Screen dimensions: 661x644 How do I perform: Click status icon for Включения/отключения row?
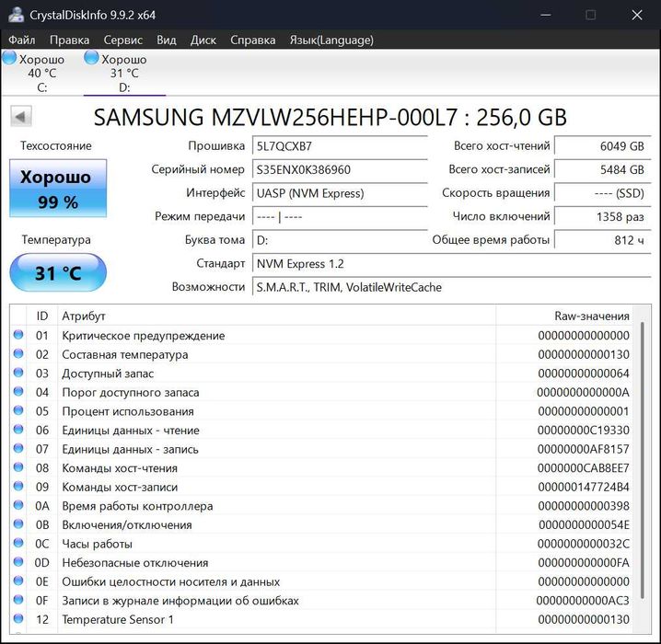(x=18, y=524)
